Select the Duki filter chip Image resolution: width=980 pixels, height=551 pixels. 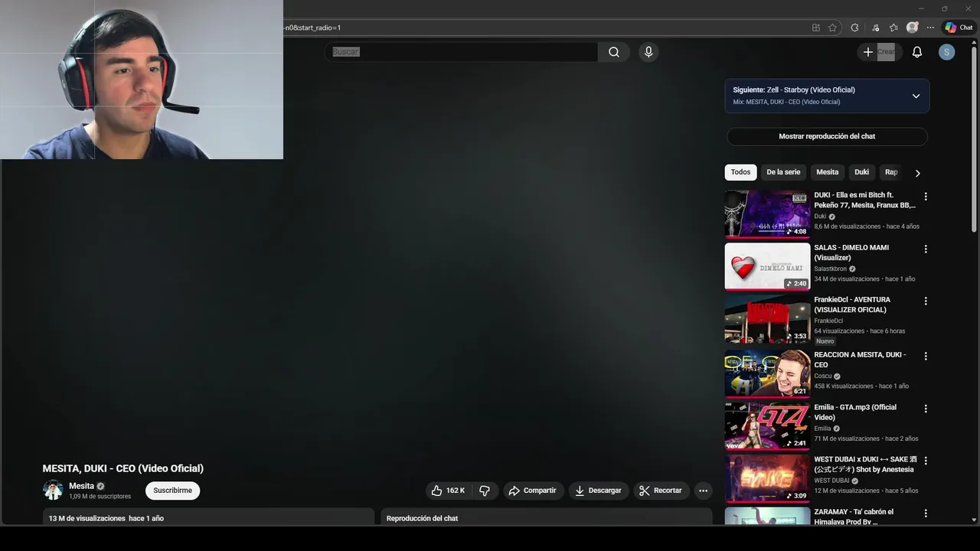click(x=861, y=172)
